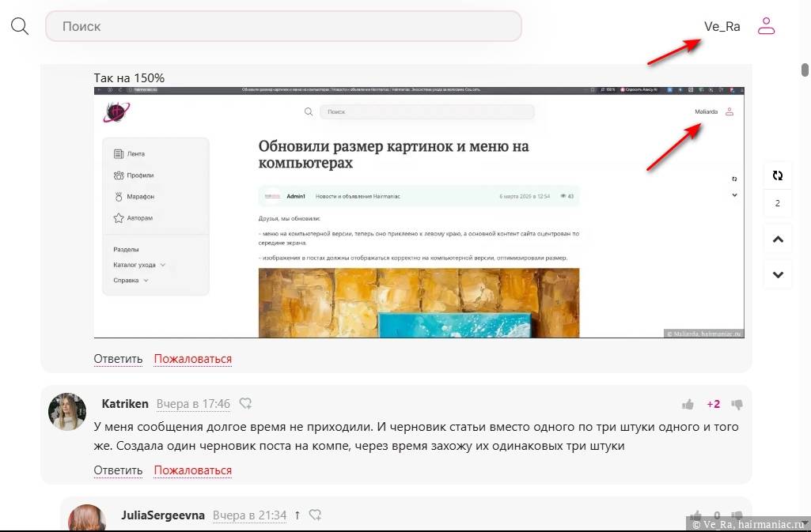The width and height of the screenshot is (811, 532).
Task: Open JuliaSergeevna's avatar
Action: click(86, 519)
